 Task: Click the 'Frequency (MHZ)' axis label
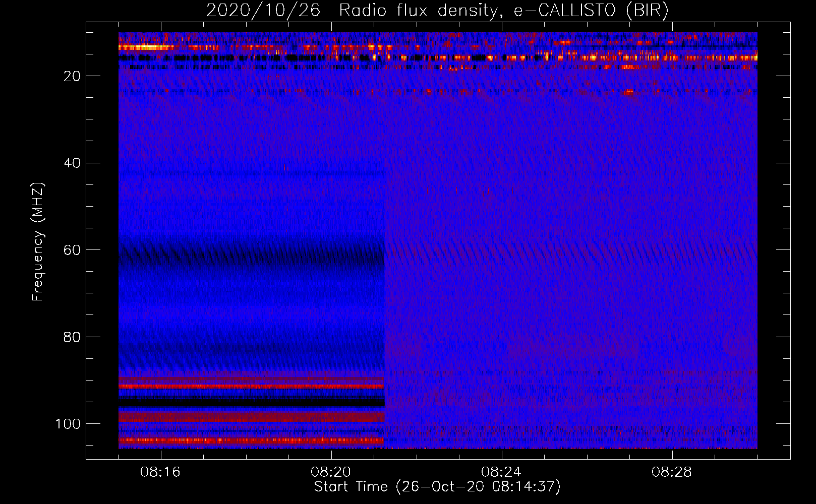point(38,242)
